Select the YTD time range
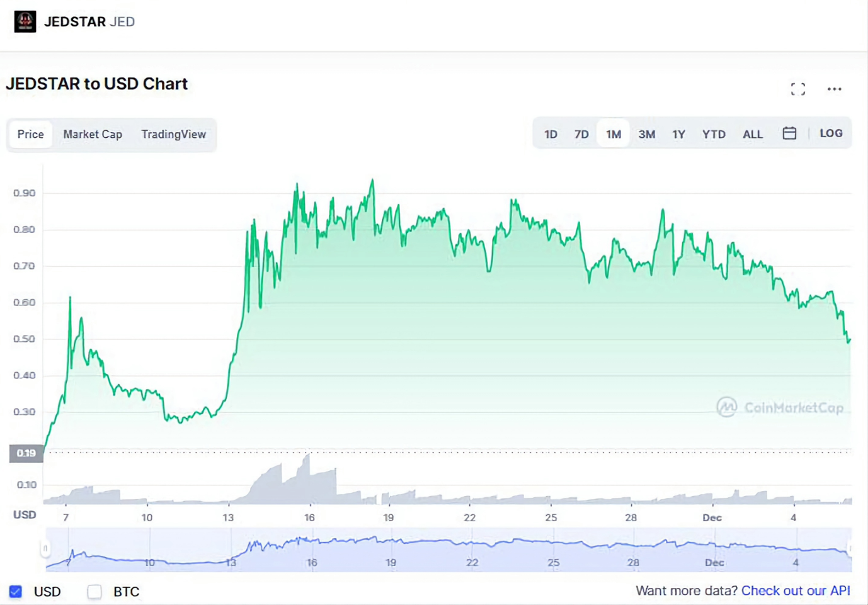 714,134
